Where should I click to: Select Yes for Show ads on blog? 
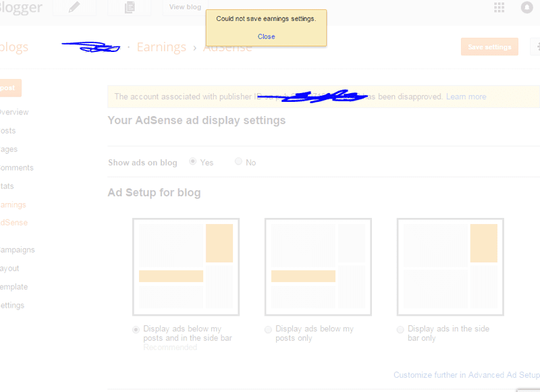193,161
